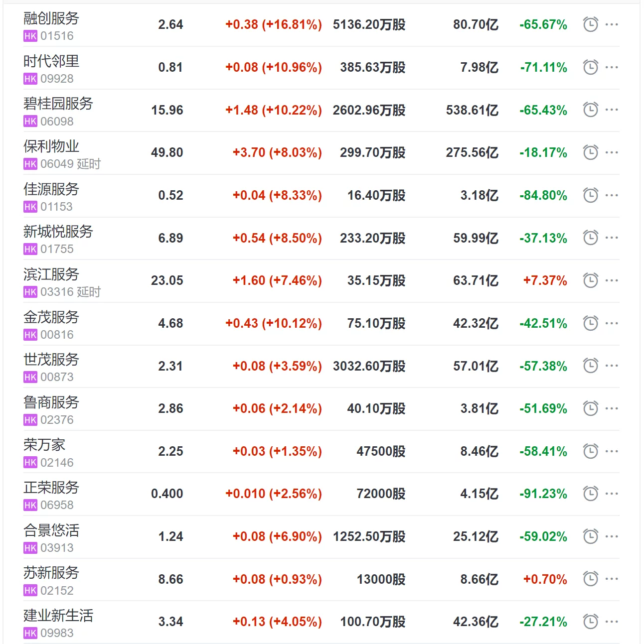Screen dimensions: 644x644
Task: Open more options for 时代邻里
Action: click(612, 67)
